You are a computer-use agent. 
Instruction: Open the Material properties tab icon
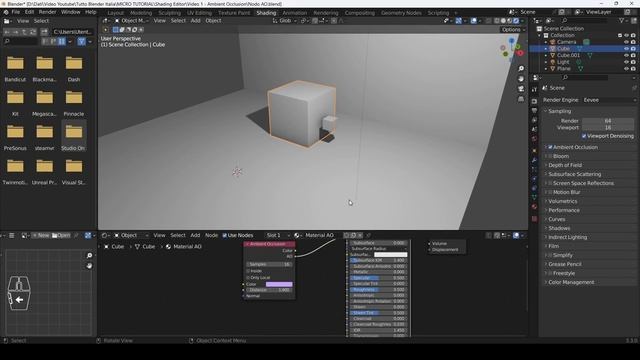point(534,207)
